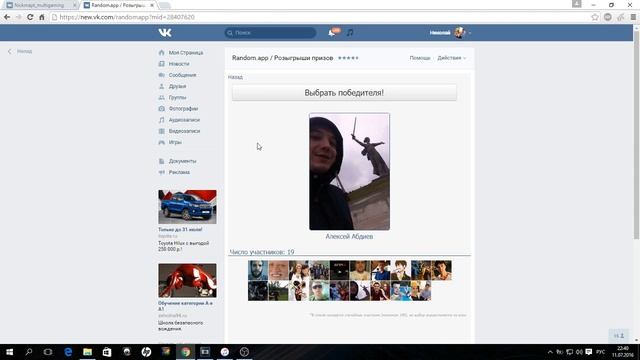The image size is (640, 360).
Task: Click the Помощь link
Action: click(x=420, y=58)
